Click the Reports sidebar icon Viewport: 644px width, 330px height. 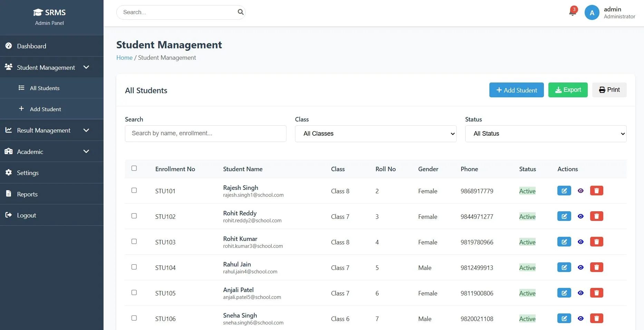point(8,194)
